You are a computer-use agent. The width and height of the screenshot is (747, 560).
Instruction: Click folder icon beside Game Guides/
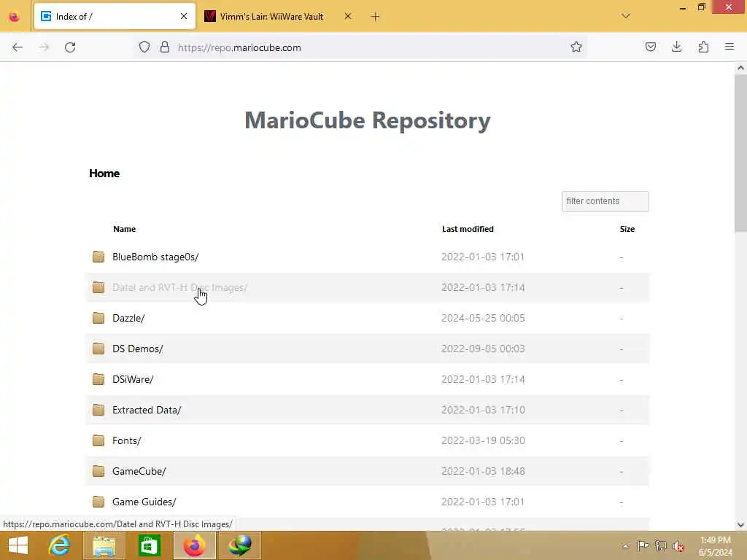pyautogui.click(x=98, y=502)
